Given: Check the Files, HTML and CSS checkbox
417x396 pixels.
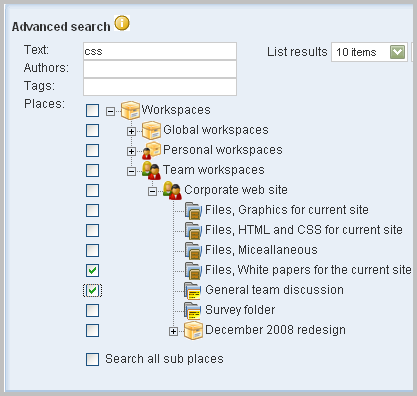Looking at the screenshot, I should (92, 230).
